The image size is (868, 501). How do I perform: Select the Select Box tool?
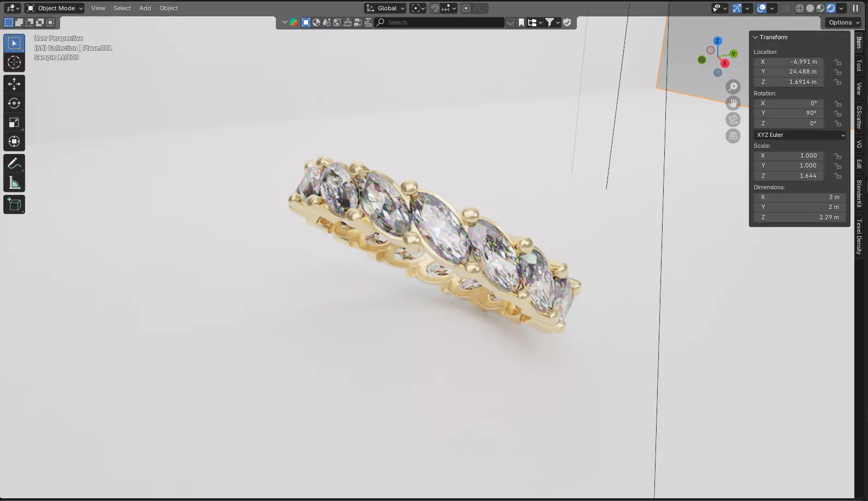point(14,43)
